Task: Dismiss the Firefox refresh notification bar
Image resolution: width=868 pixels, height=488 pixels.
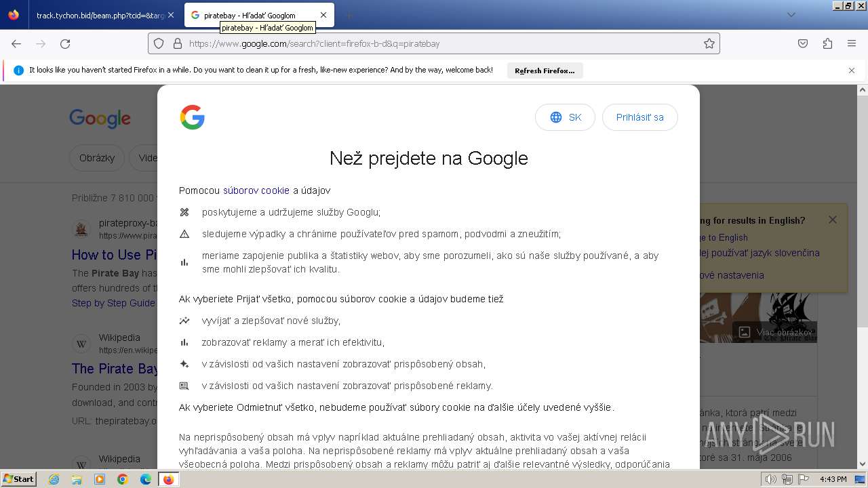Action: [852, 70]
